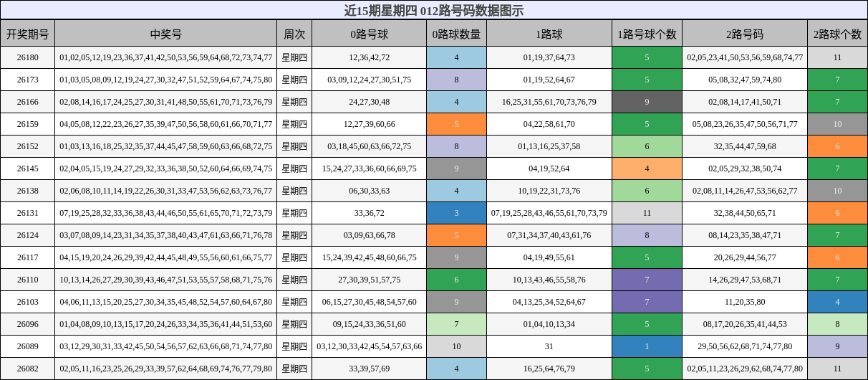868x380 pixels.
Task: Click the 周次 column header
Action: [294, 34]
